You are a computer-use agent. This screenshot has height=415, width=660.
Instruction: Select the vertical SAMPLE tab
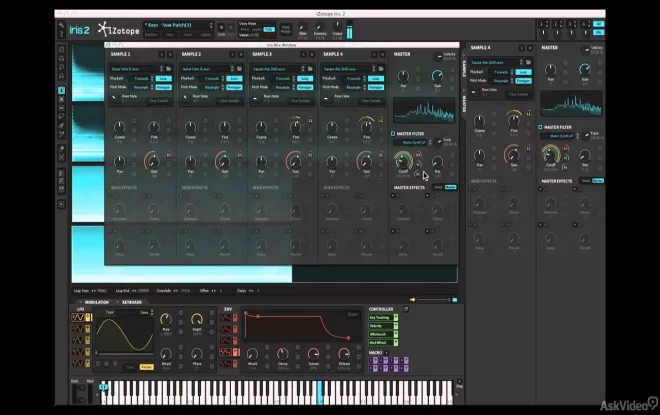464,69
